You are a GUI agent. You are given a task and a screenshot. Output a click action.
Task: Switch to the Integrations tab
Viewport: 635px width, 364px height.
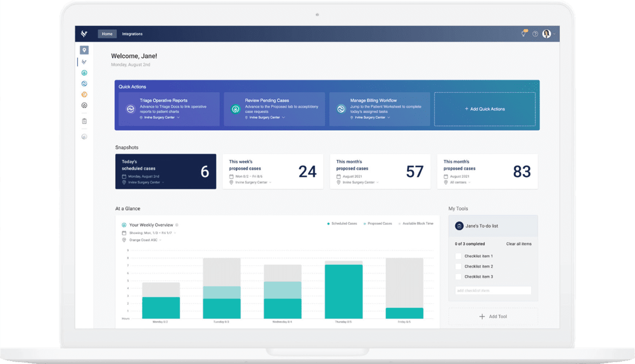(132, 34)
